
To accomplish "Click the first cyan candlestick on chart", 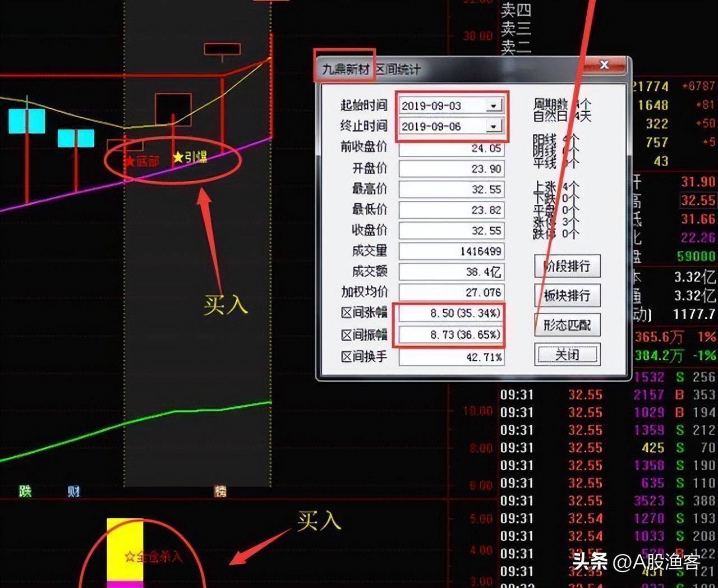I will (x=26, y=121).
